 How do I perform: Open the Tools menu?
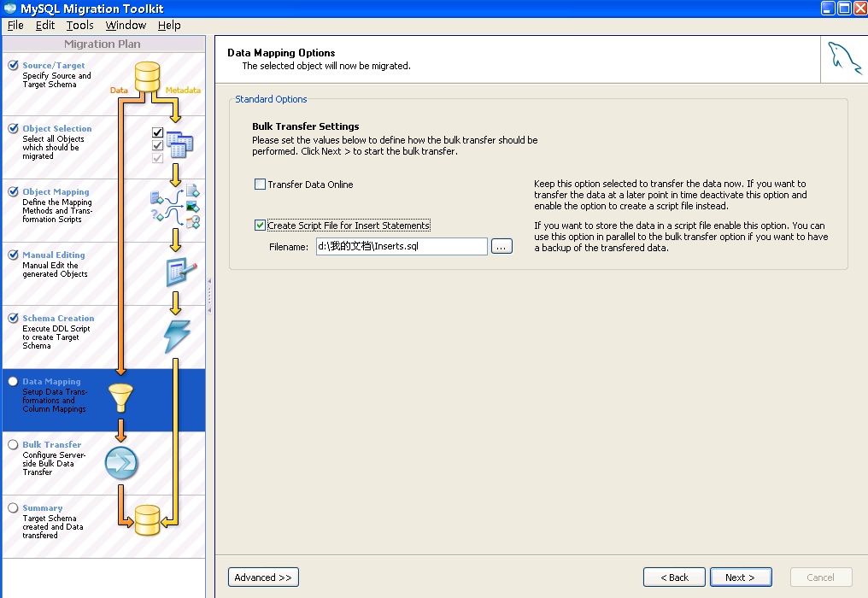coord(80,26)
